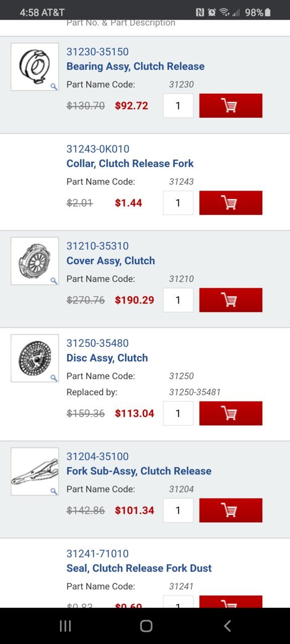Tap magnifier icon on clutch cover image
The image size is (290, 644).
point(54,281)
